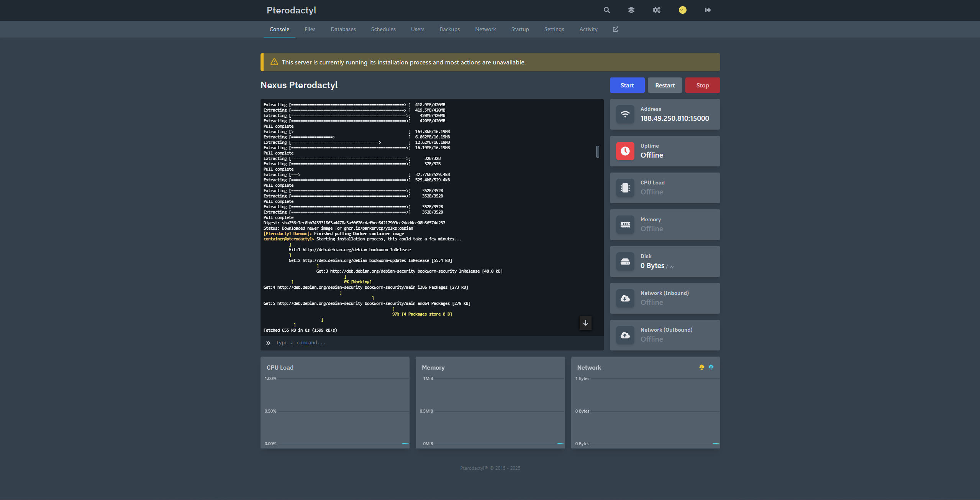Click the red Stop button
The height and width of the screenshot is (500, 980).
tap(703, 85)
